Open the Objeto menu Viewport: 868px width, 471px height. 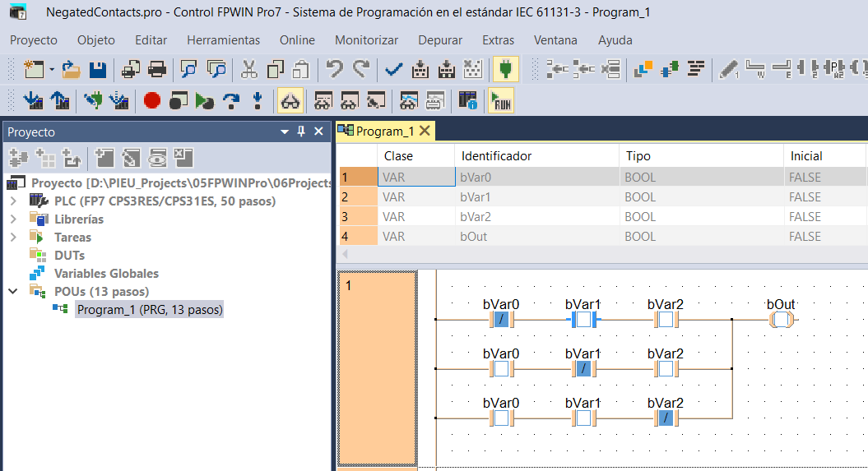tap(95, 40)
